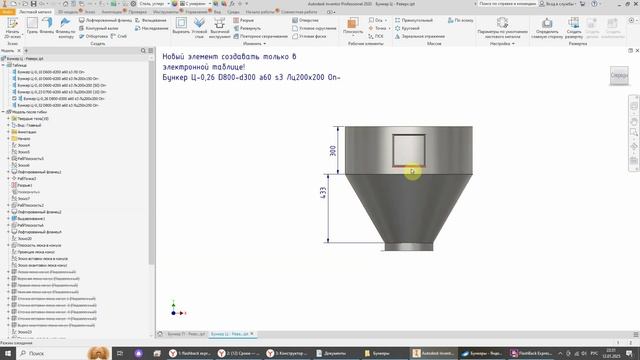The width and height of the screenshot is (640, 360).
Task: Open sheet metal default parameters
Action: (502, 27)
